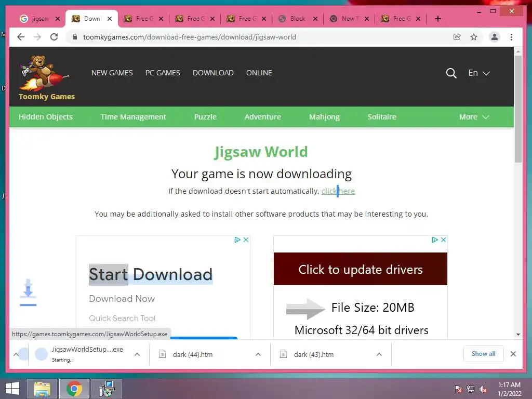Close the jigsaw Google tab

coord(58,19)
